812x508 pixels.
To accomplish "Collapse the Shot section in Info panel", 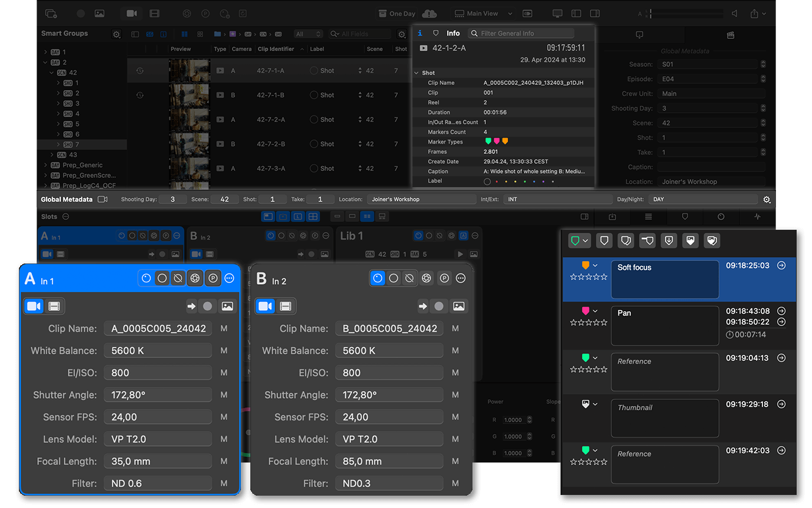I will (x=416, y=73).
